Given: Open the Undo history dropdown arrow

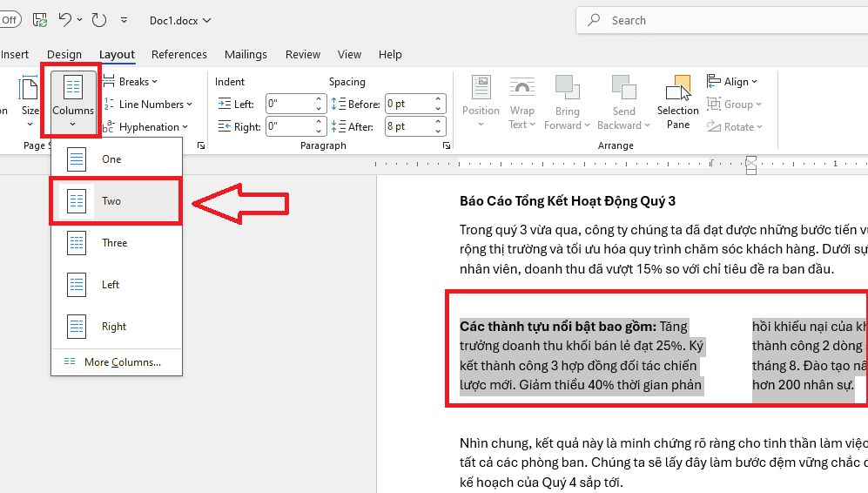Looking at the screenshot, I should 80,20.
